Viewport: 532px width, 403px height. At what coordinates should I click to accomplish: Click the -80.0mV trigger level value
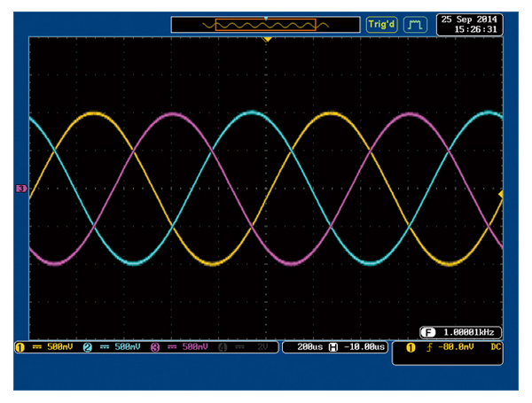click(456, 346)
